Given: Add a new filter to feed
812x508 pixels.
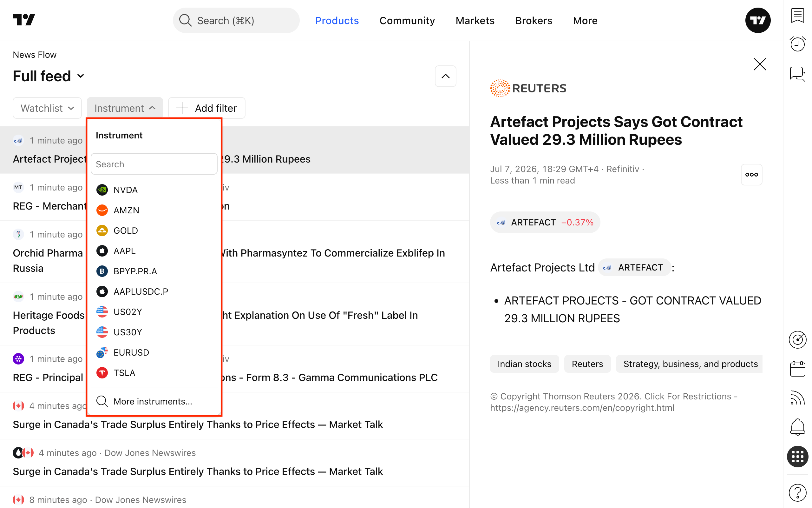Looking at the screenshot, I should (x=207, y=108).
